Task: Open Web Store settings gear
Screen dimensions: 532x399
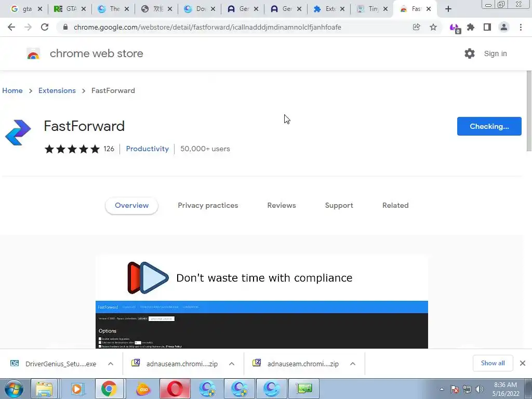Action: click(470, 54)
